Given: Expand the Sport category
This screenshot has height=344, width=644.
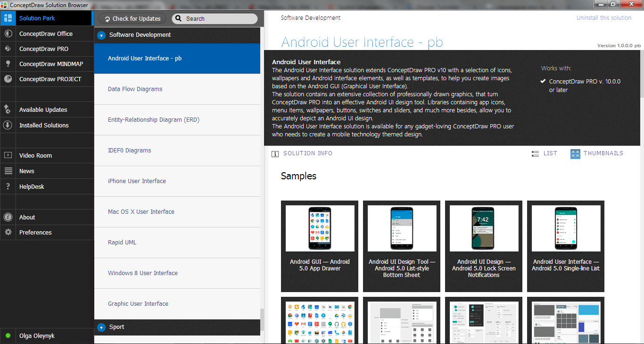Looking at the screenshot, I should point(101,327).
